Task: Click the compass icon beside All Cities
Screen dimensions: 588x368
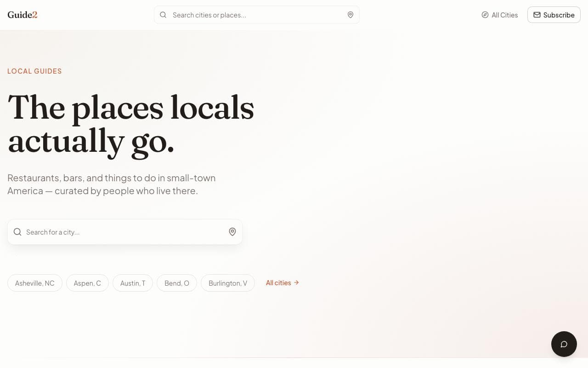Action: coord(485,15)
